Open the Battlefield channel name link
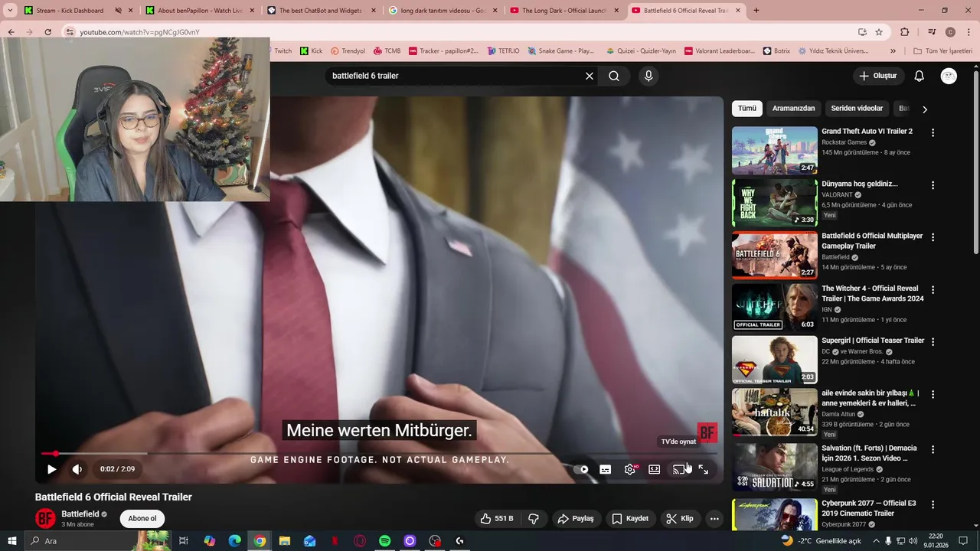The width and height of the screenshot is (980, 551). (80, 514)
